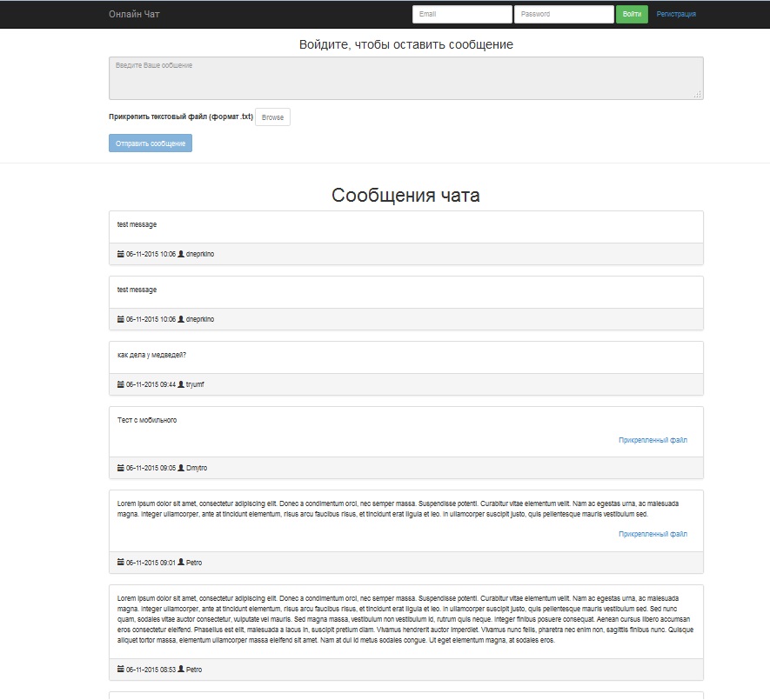Click the Отправить сообщение button
This screenshot has width=770, height=700.
coord(151,143)
